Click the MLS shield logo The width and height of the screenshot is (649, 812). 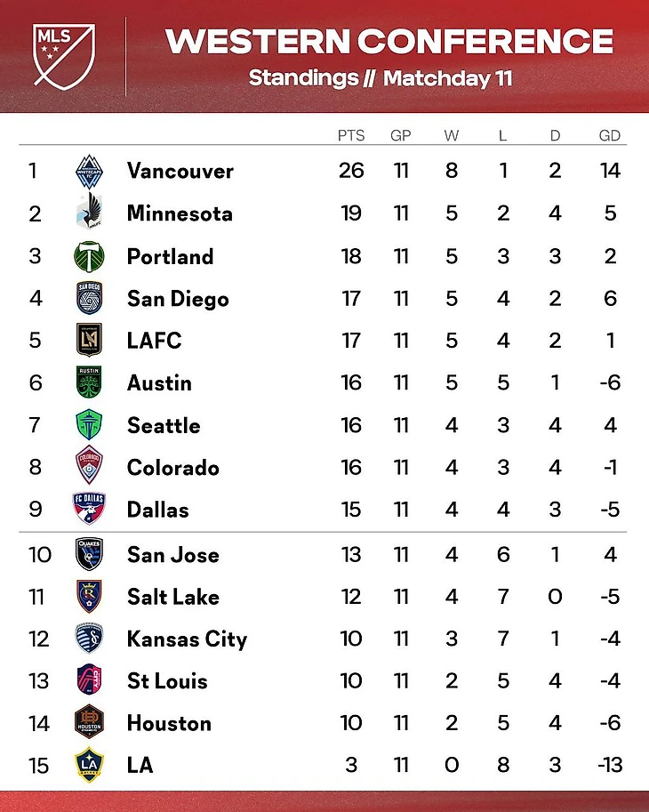pos(64,54)
